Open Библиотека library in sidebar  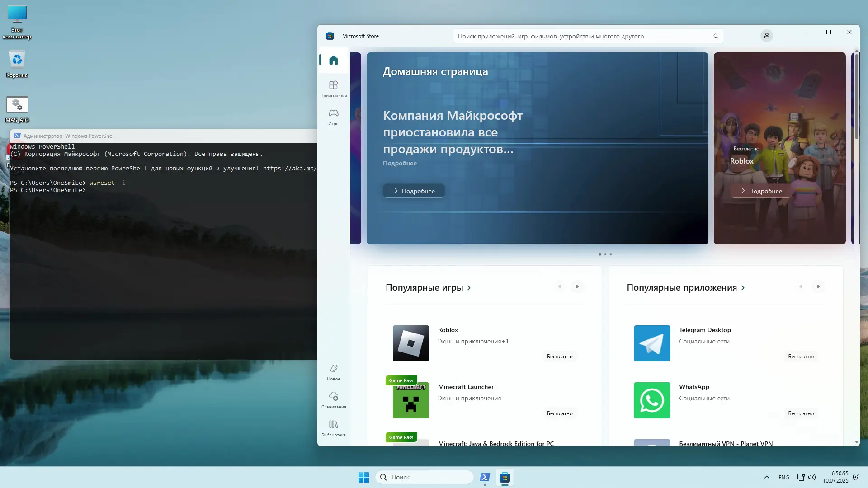point(334,428)
